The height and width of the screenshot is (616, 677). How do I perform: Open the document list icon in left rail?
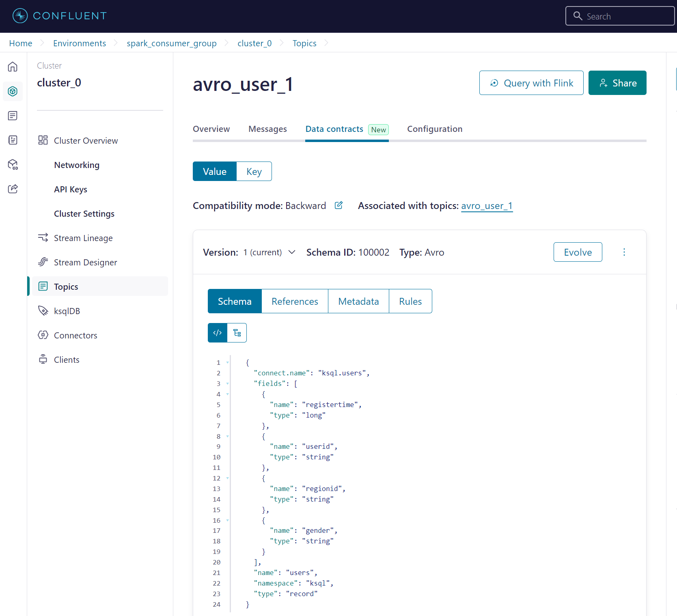[13, 116]
